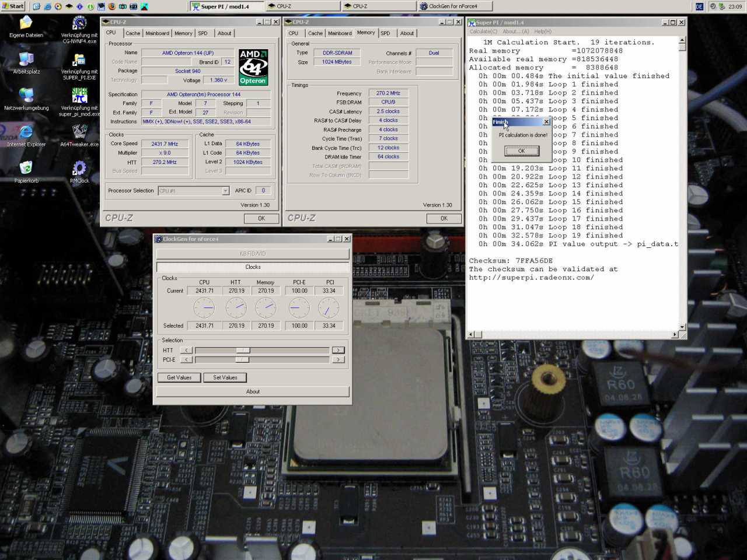
Task: Click Internet Explorer quick launch icon
Action: 47,6
